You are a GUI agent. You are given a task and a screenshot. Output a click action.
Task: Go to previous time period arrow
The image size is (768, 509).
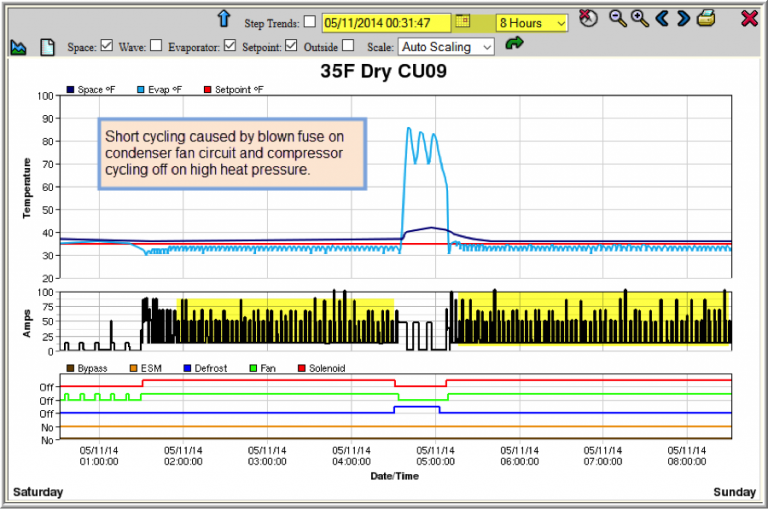662,19
